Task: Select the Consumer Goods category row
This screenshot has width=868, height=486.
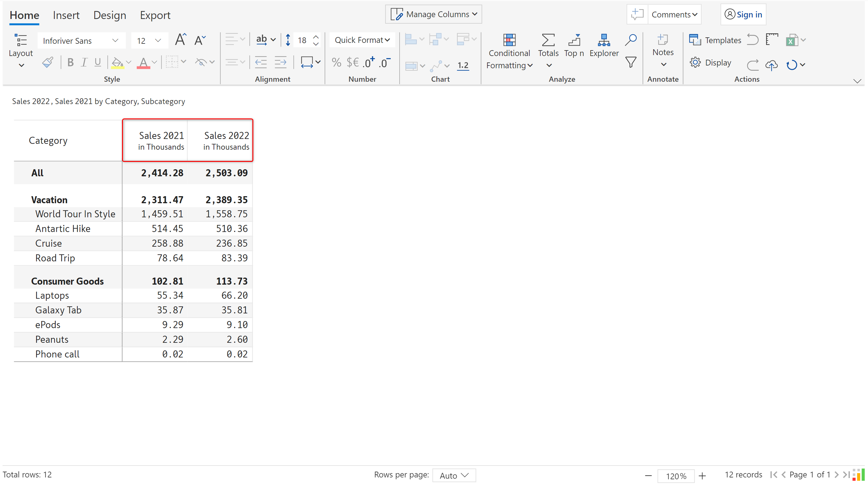Action: pyautogui.click(x=133, y=281)
